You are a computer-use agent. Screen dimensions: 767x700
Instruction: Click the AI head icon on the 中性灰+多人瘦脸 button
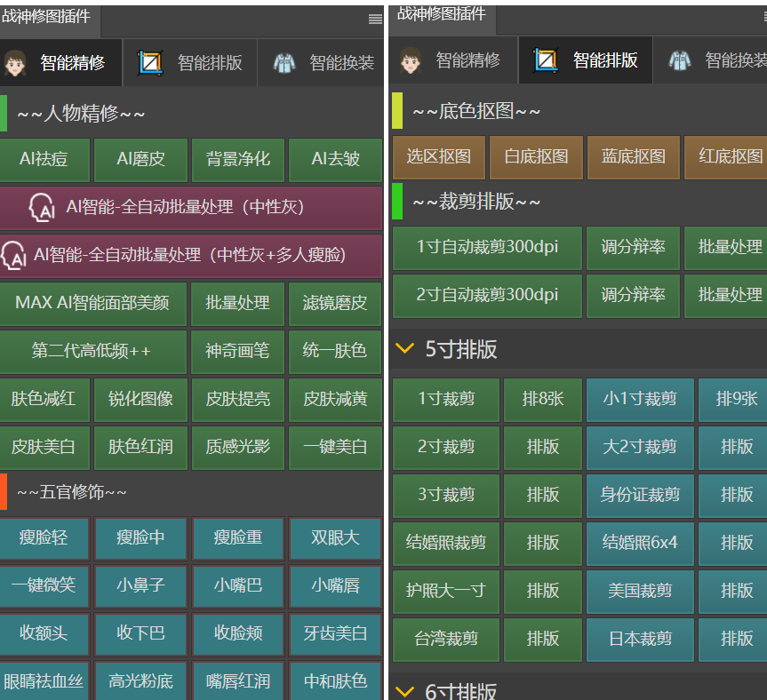(x=12, y=255)
